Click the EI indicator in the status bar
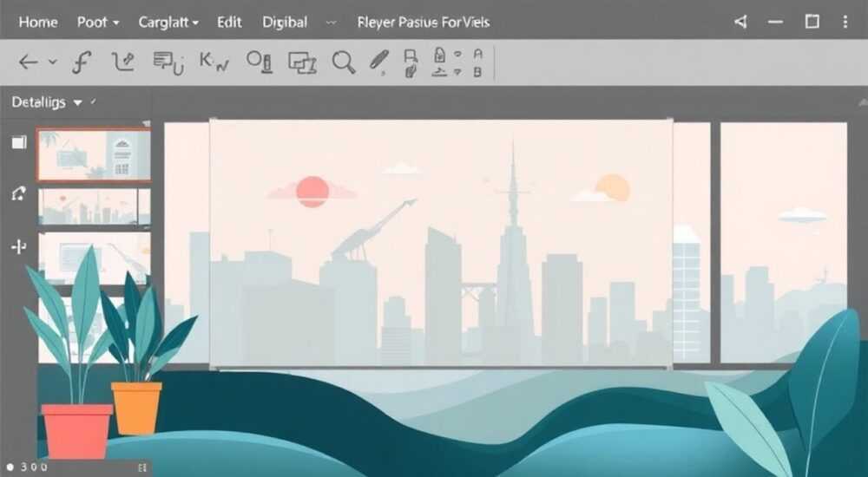This screenshot has height=477, width=868. 142,467
